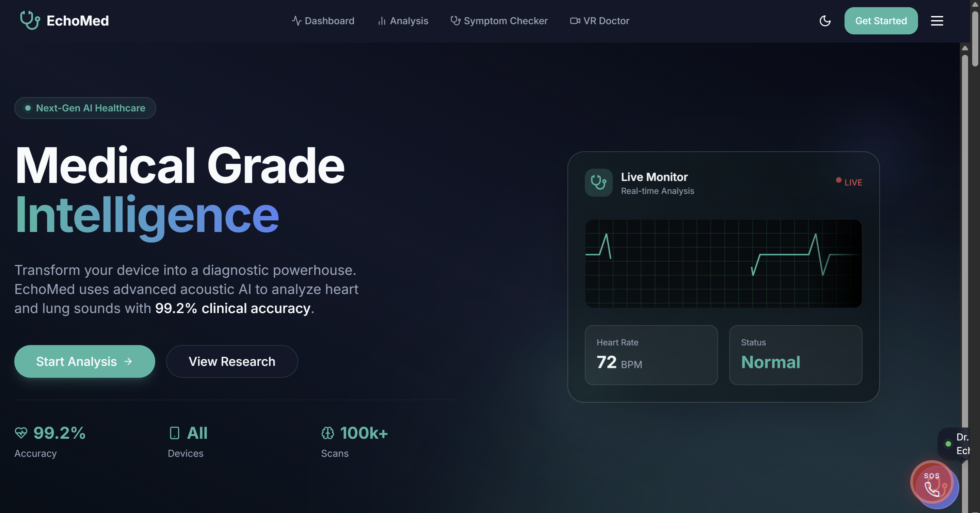This screenshot has width=980, height=513.
Task: Click the inner page scrollbar up arrow
Action: coord(964,48)
